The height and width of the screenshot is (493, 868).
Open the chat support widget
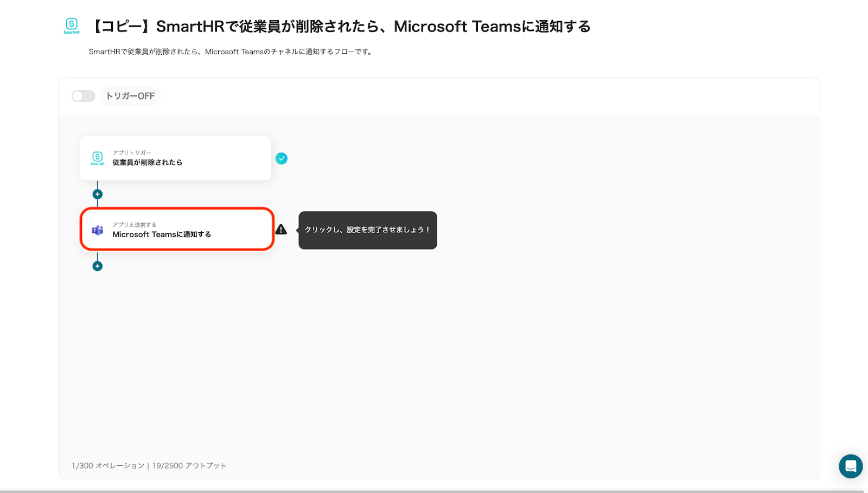click(x=850, y=466)
